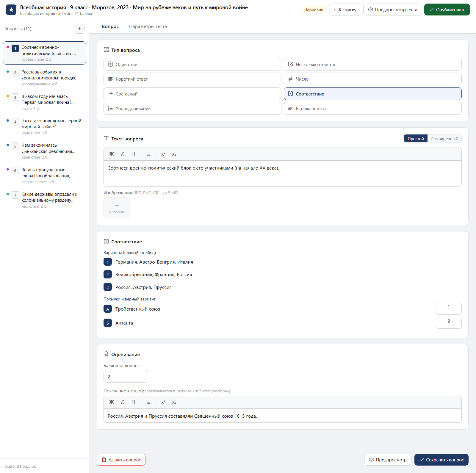
Task: Open question 4 about the war's cause
Action: click(x=45, y=126)
